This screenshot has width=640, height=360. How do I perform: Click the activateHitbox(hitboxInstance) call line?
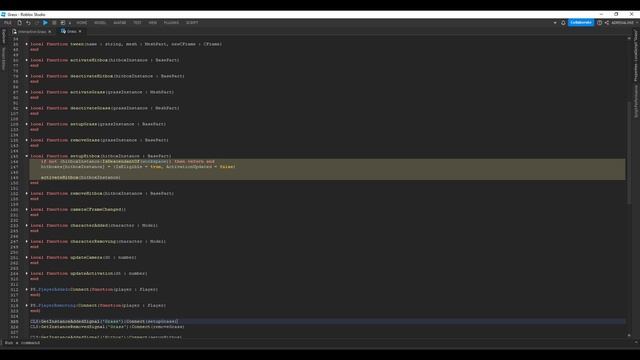coord(80,178)
